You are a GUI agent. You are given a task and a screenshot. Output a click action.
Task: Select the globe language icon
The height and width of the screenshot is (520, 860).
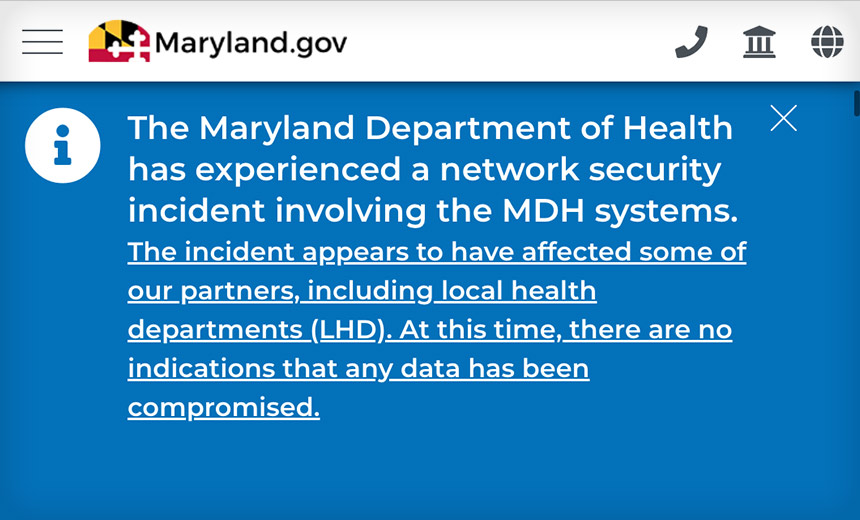click(827, 42)
